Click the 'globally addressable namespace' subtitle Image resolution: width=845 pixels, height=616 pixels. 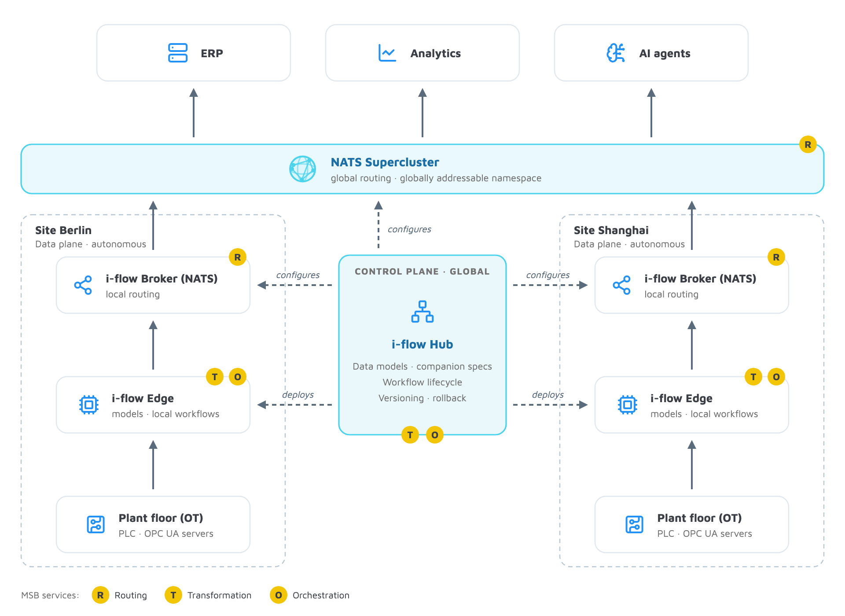[470, 178]
